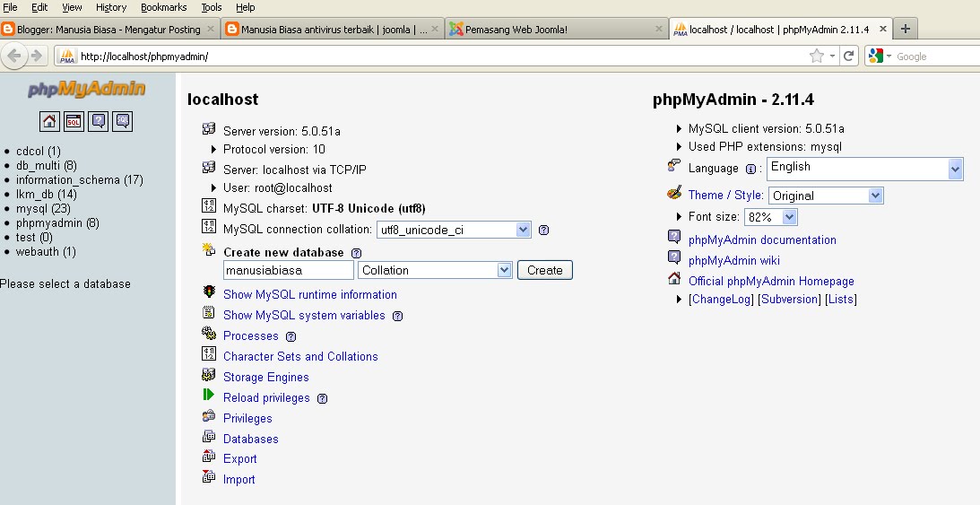This screenshot has height=505, width=980.
Task: Select the information_schema (17) database
Action: click(80, 180)
